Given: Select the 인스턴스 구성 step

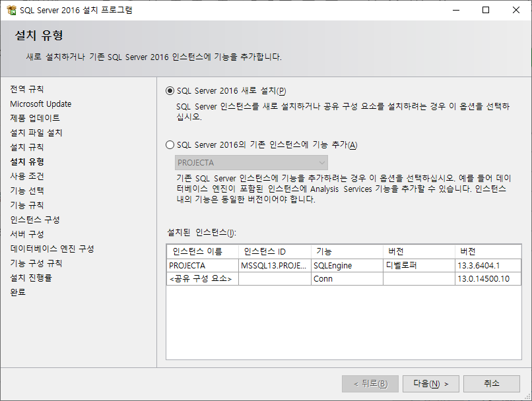Looking at the screenshot, I should point(35,220).
